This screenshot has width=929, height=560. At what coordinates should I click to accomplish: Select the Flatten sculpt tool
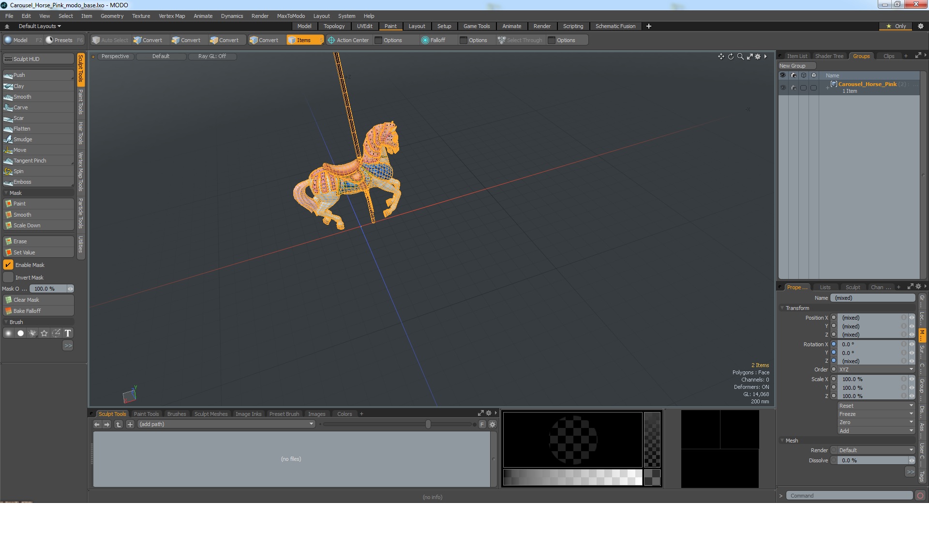(x=38, y=129)
